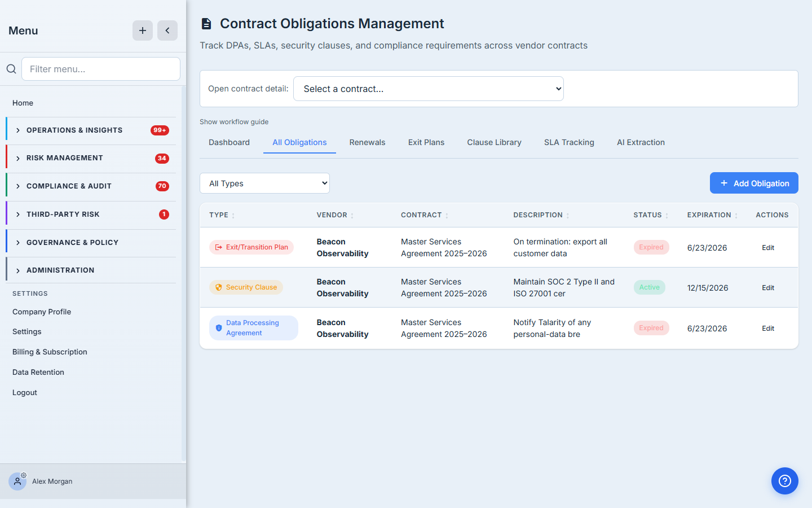This screenshot has height=508, width=812.
Task: Sort by the EXPIRATION column arrows
Action: (x=736, y=216)
